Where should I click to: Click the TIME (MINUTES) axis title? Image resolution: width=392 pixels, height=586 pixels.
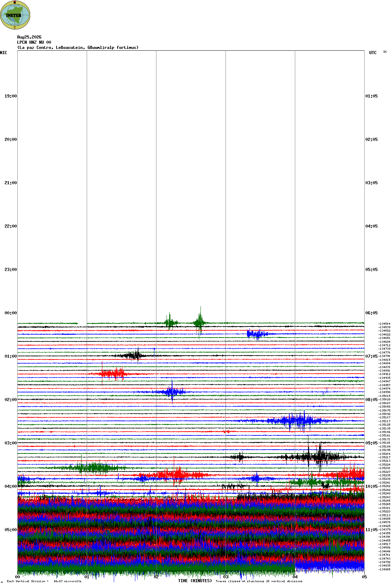click(x=195, y=581)
